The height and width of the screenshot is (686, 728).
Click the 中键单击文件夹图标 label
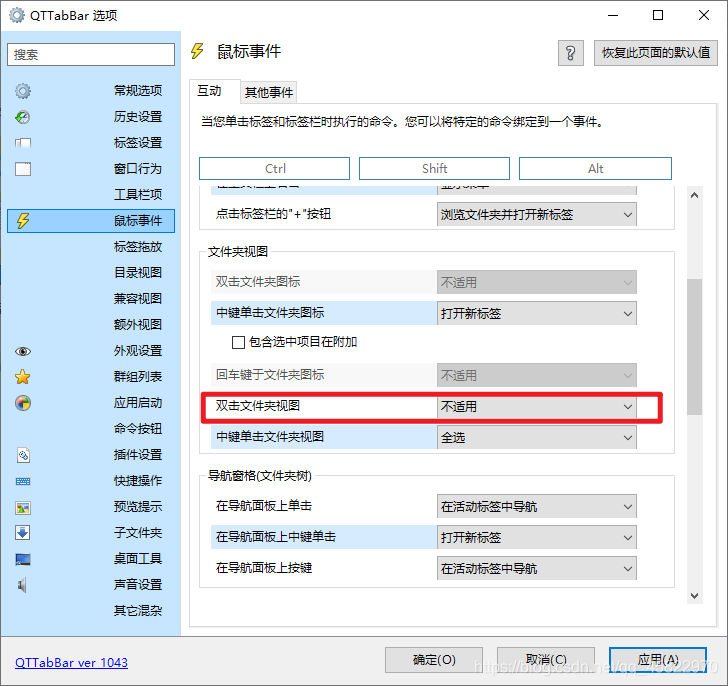(270, 313)
